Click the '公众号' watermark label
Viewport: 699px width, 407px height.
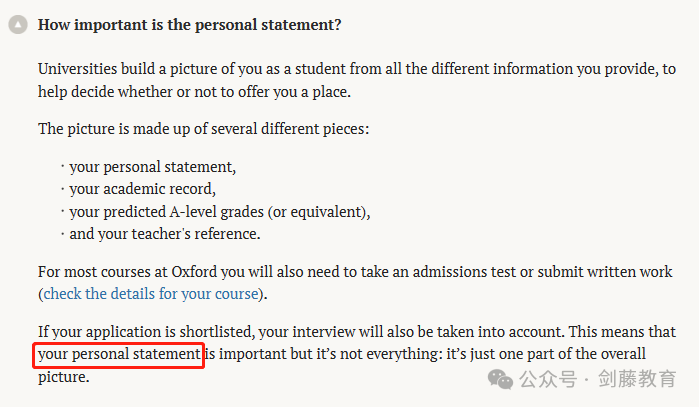(548, 379)
